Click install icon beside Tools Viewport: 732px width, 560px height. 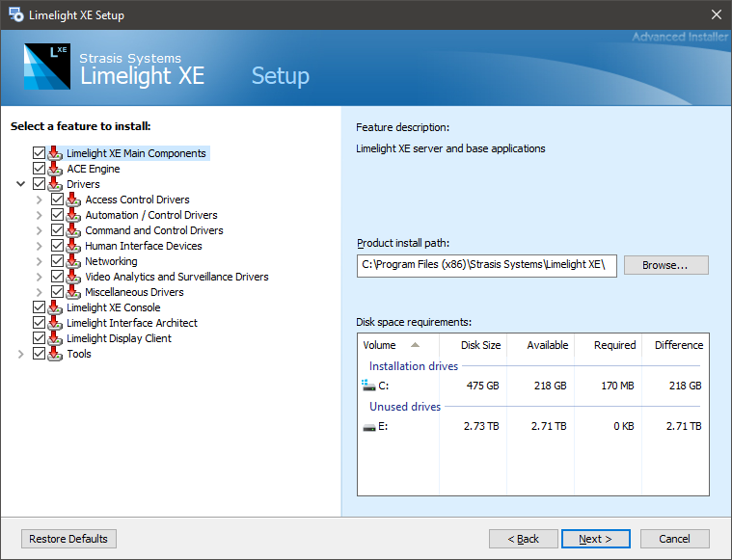(x=55, y=354)
